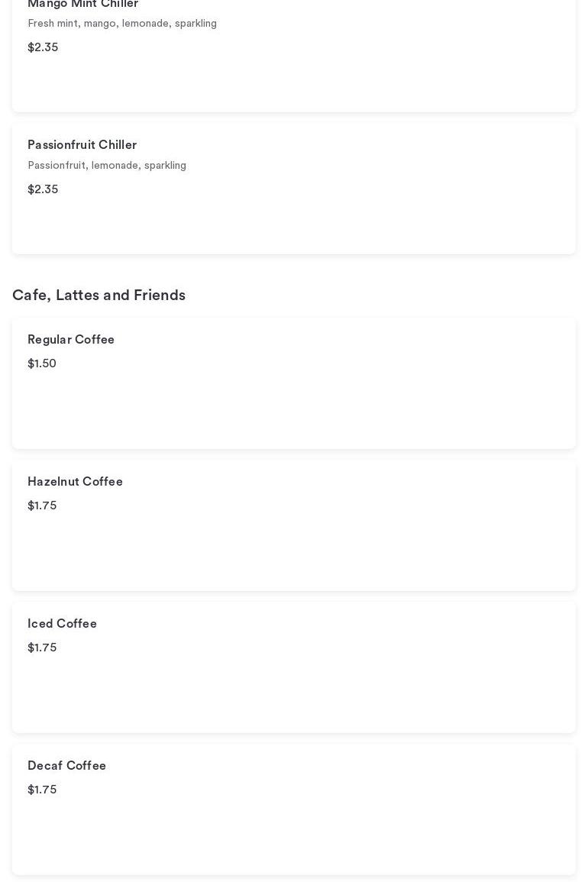Select the Hazelnut Coffee item name
Viewport: 588px width, 882px height.
[x=75, y=482]
